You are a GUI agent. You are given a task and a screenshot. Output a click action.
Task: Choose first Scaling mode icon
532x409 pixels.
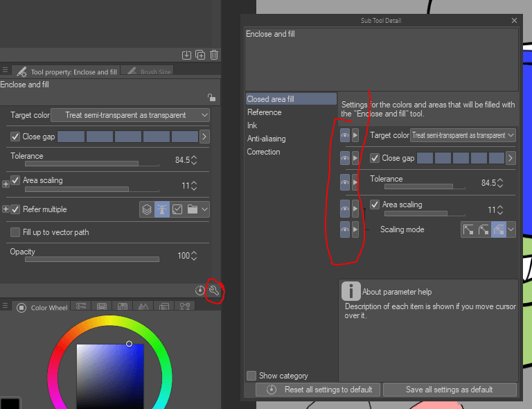click(x=468, y=229)
